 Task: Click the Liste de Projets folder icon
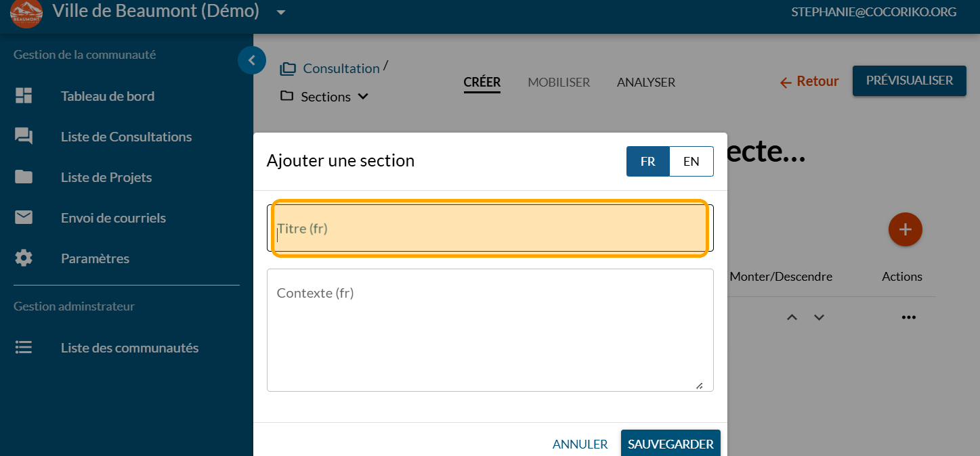pyautogui.click(x=24, y=177)
